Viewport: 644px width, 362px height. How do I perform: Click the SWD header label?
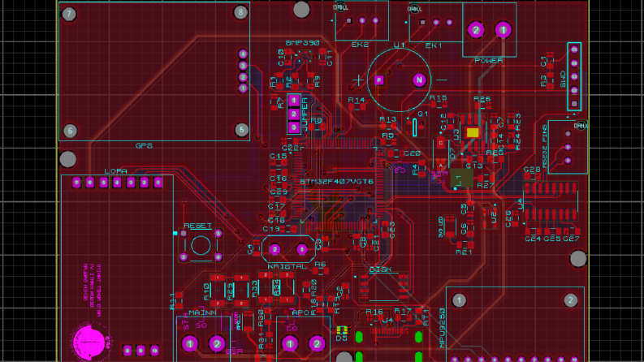tap(563, 80)
